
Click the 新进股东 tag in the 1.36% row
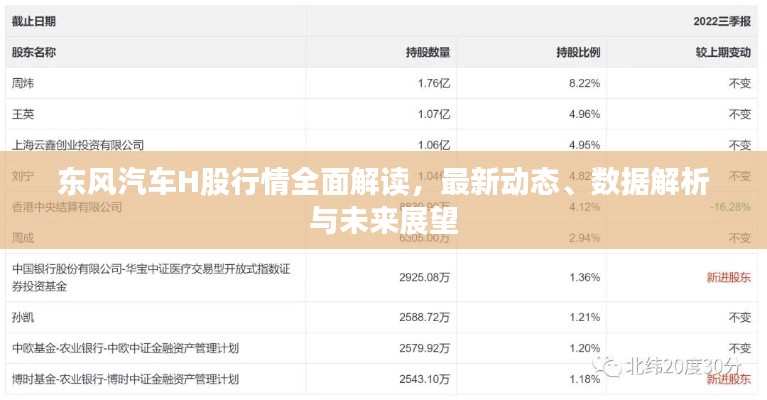point(728,276)
